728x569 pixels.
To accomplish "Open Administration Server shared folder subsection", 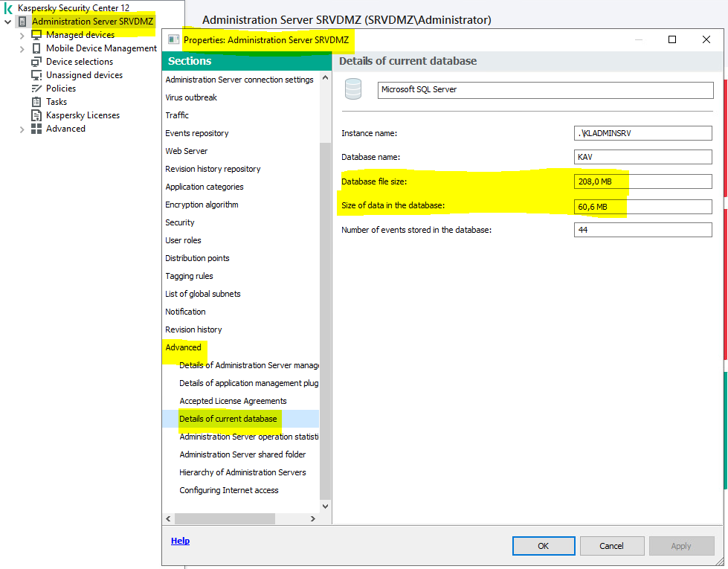I will (242, 454).
